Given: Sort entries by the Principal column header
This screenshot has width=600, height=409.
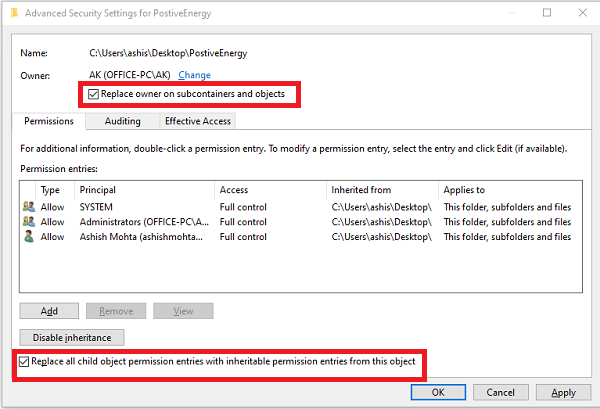Looking at the screenshot, I should pyautogui.click(x=145, y=189).
